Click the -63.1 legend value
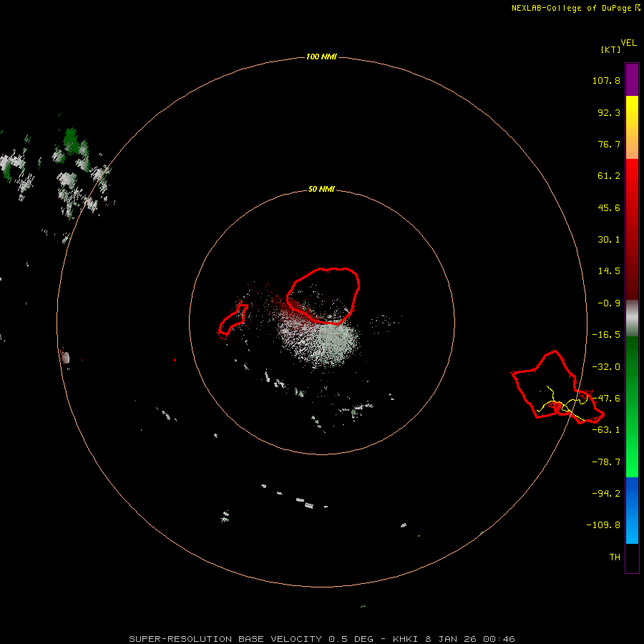The image size is (644, 644). pos(606,430)
